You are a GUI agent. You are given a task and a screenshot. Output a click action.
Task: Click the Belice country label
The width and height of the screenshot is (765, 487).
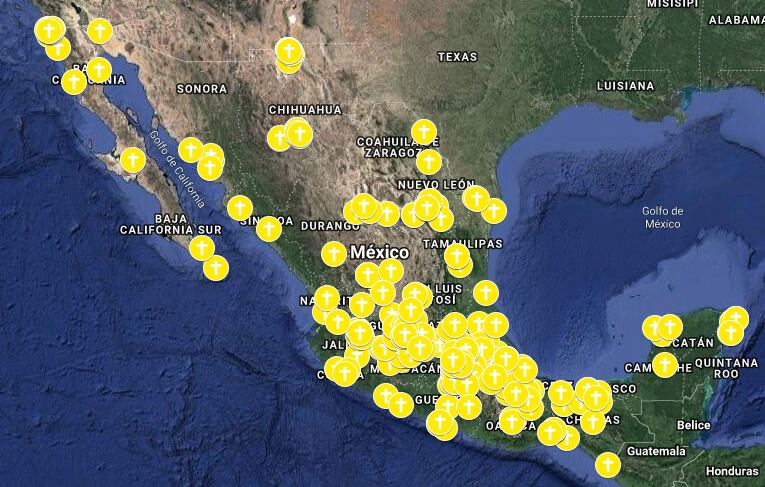click(694, 426)
